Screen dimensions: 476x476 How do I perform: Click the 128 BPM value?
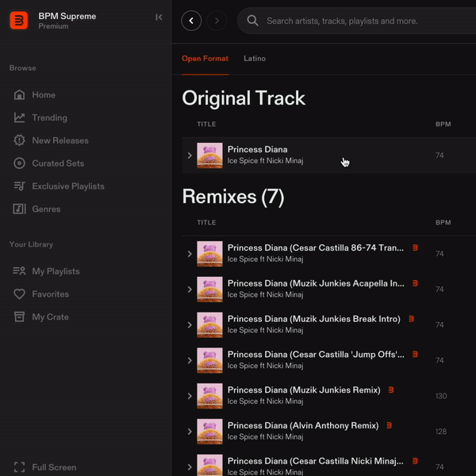click(x=441, y=432)
